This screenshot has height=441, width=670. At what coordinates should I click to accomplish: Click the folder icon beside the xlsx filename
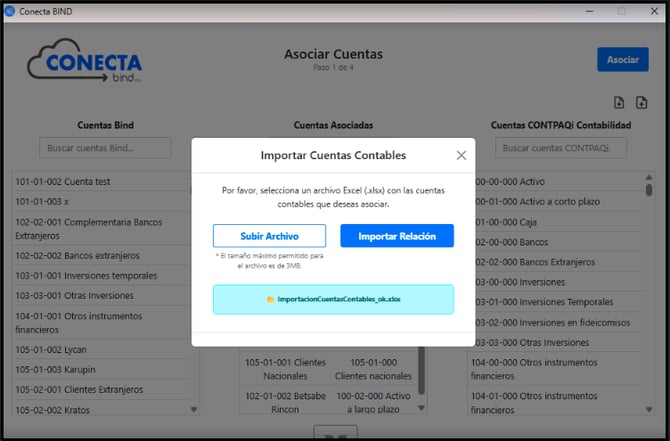(270, 300)
